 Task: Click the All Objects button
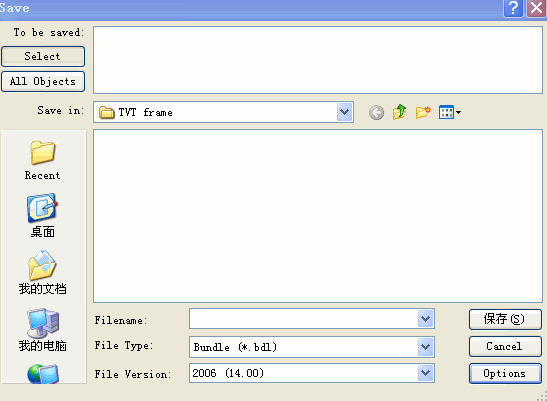tap(43, 82)
